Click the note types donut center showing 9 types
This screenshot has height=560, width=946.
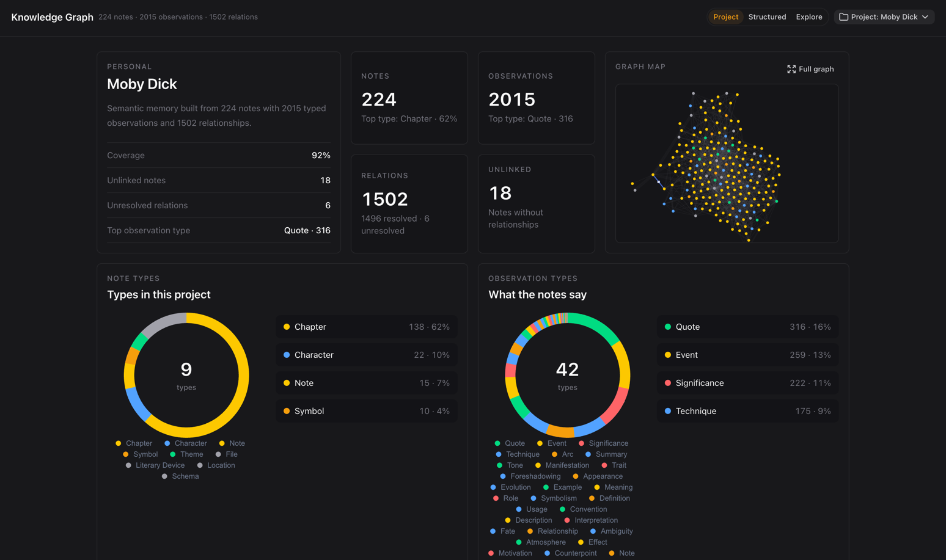186,375
